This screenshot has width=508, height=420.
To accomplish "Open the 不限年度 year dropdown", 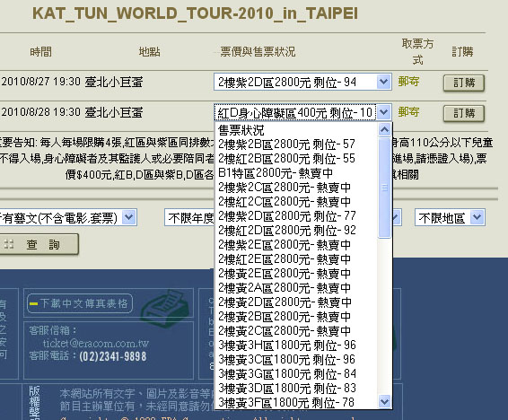I will tap(189, 217).
